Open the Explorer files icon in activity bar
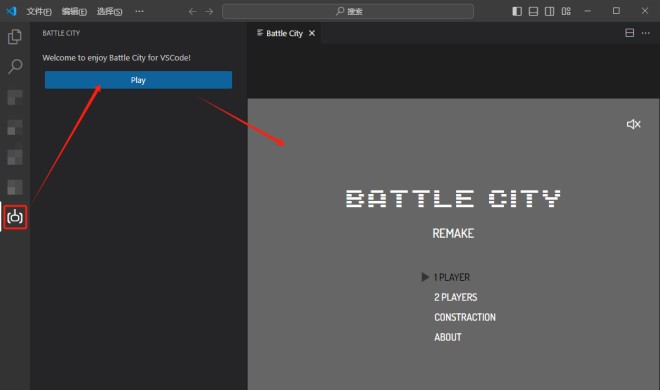 [15, 37]
